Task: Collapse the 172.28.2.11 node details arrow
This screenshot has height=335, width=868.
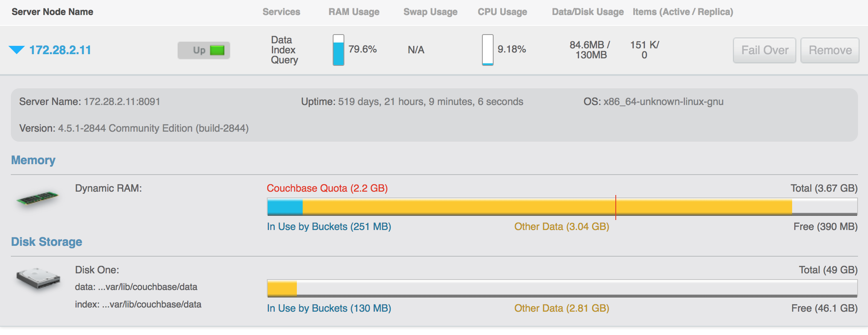Action: 17,50
